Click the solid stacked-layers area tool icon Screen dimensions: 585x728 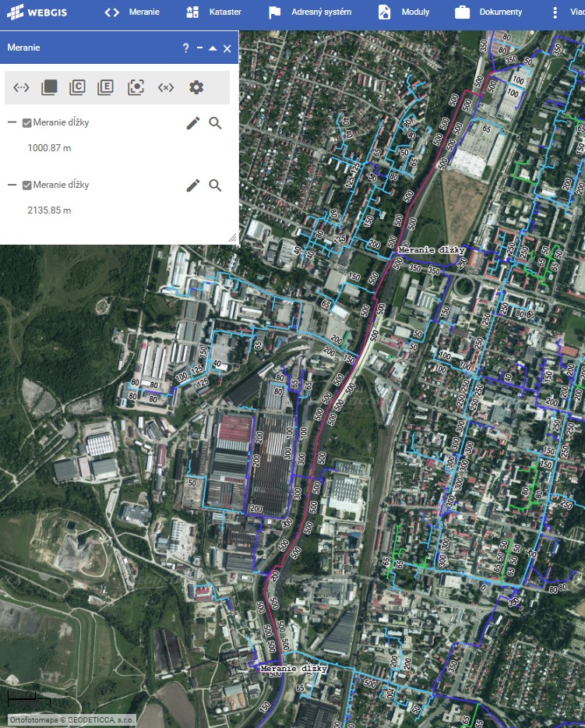pyautogui.click(x=49, y=87)
